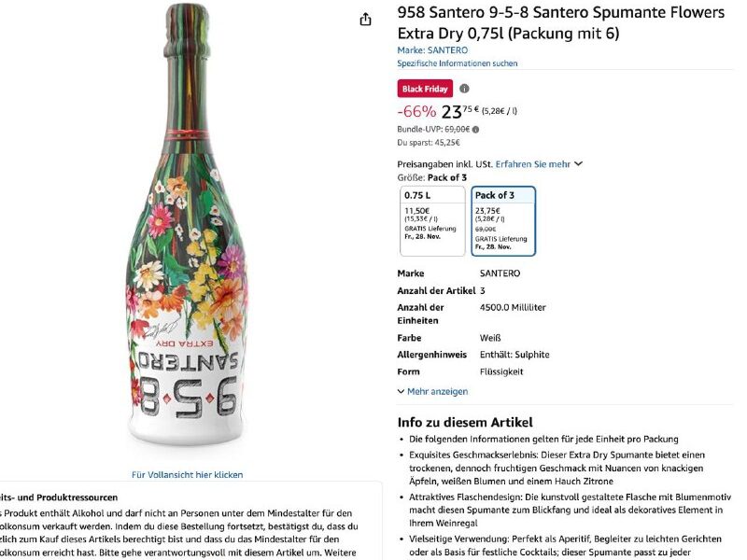The width and height of the screenshot is (747, 560).
Task: Click the struck-through Bundle-UVP 69,00€ price
Action: [457, 129]
